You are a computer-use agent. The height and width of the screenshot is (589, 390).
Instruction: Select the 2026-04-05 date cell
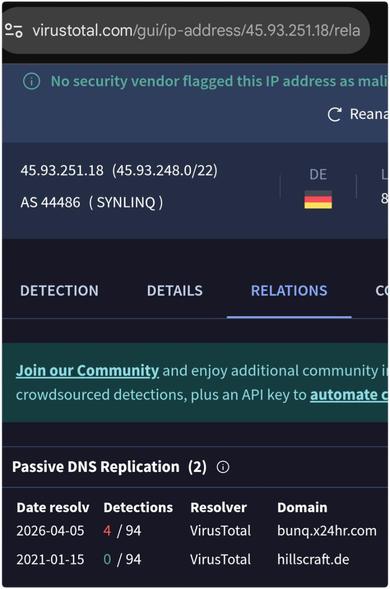point(50,531)
